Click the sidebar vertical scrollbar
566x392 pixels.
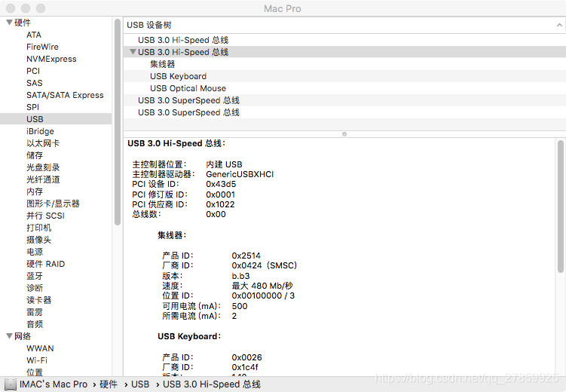(x=118, y=122)
